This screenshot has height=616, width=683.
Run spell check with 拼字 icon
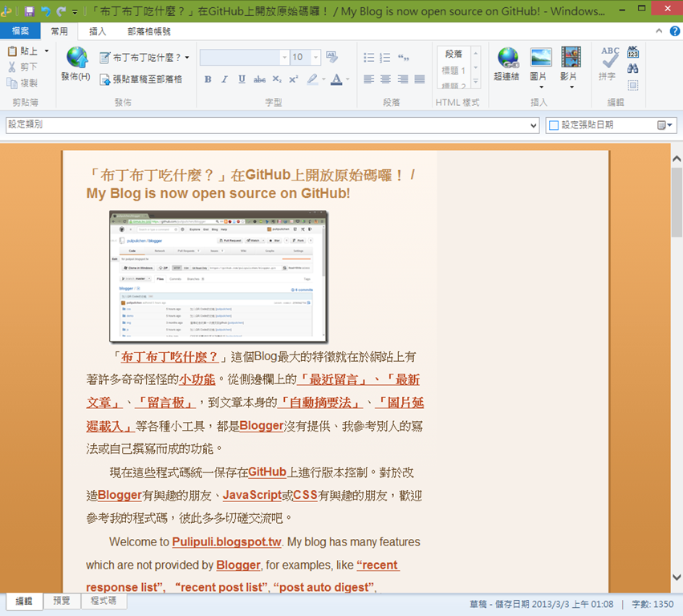(609, 57)
